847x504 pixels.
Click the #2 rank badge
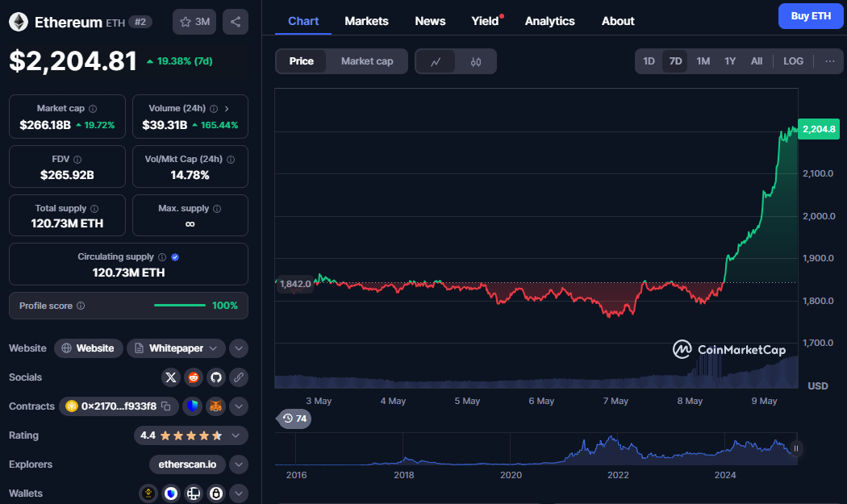click(140, 22)
